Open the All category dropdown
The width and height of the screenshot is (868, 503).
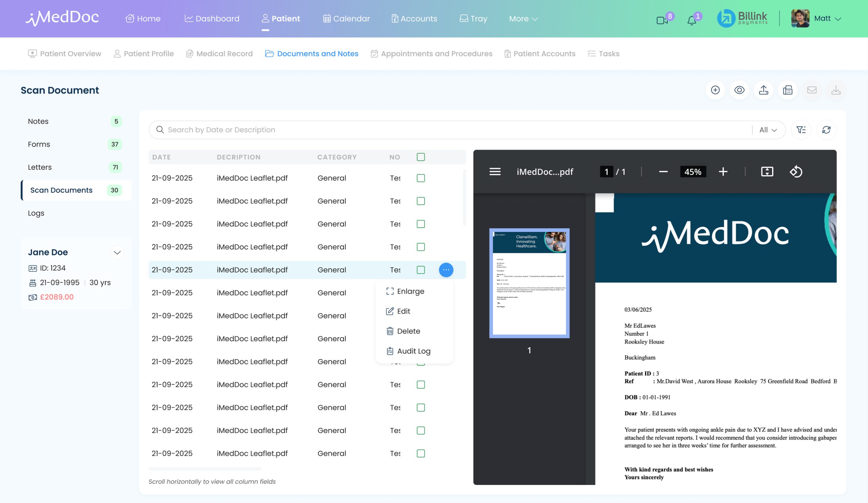click(x=767, y=130)
